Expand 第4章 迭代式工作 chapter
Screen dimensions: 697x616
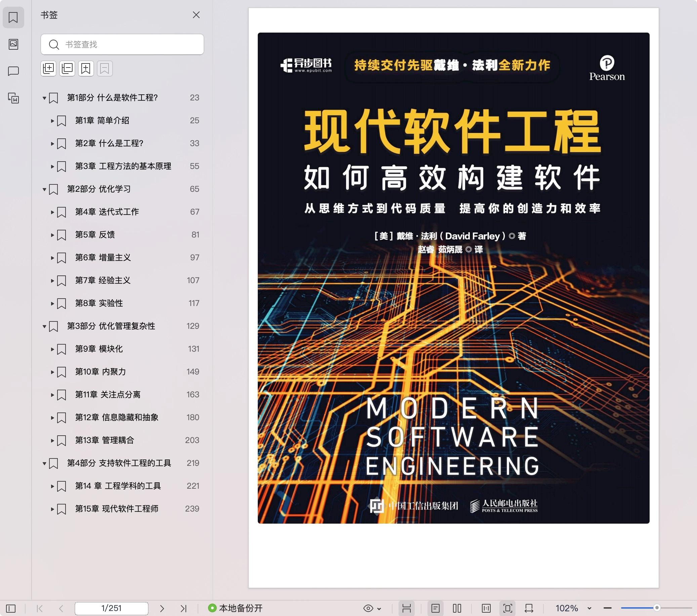coord(52,212)
